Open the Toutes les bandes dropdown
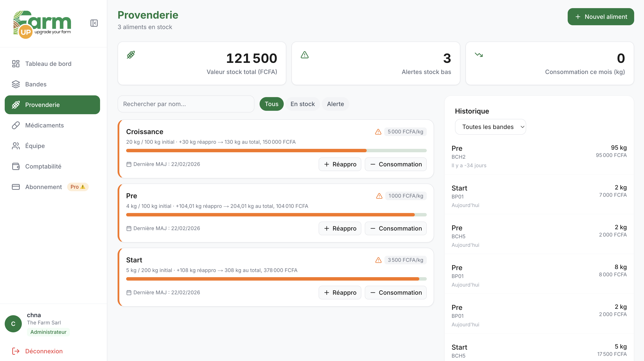 [x=490, y=127]
